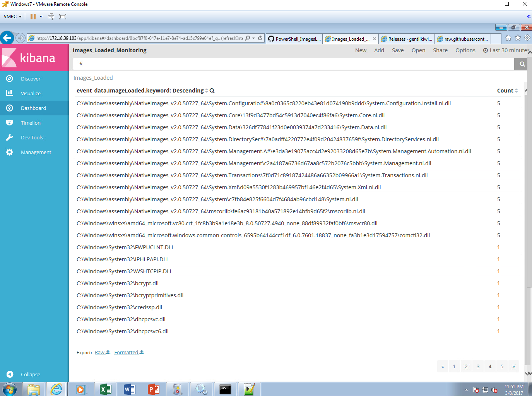The image size is (532, 396).
Task: Open command prompt from taskbar
Action: 225,389
